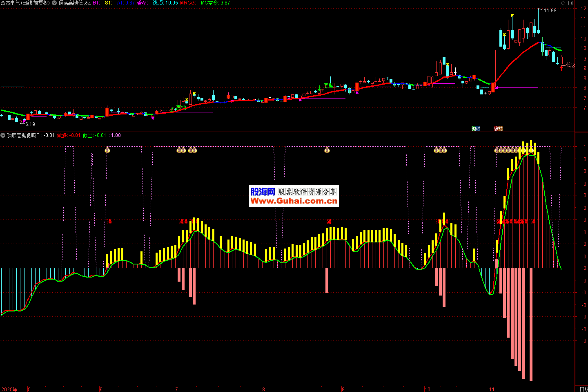Expand the 顶底高抛低吸Z indicator dropdown

(x=54, y=3)
